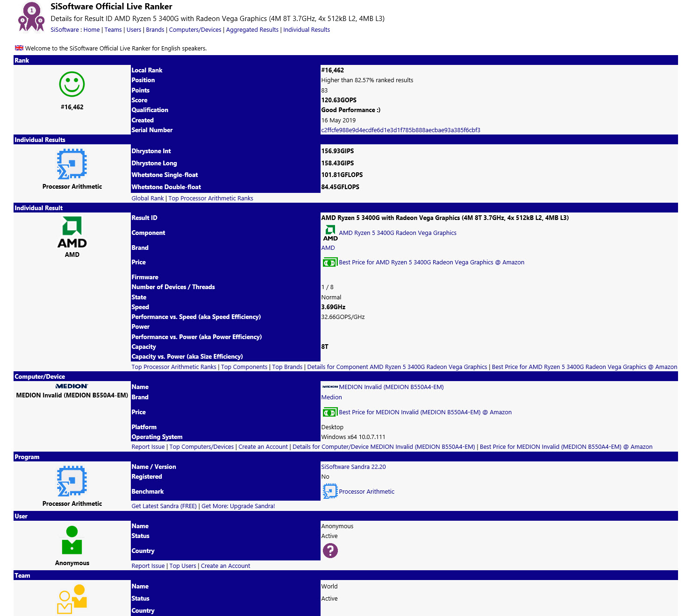Click the green Anonymous user icon
The height and width of the screenshot is (616, 693).
point(72,540)
